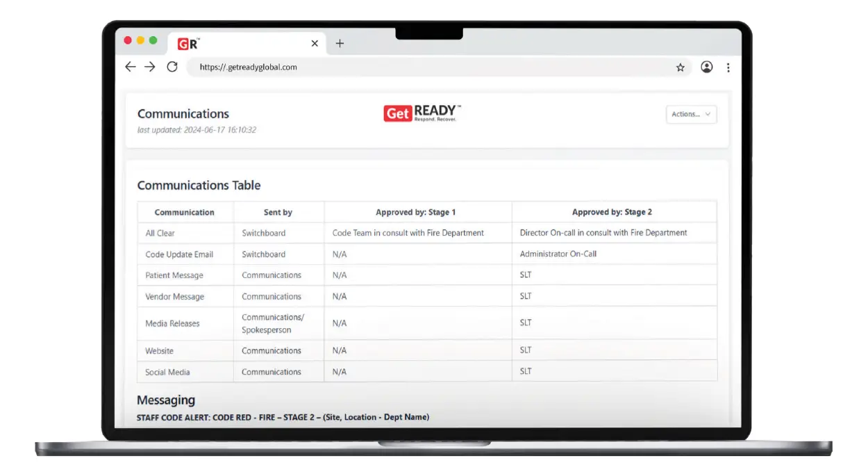Image resolution: width=868 pixels, height=465 pixels.
Task: Click the Media Releases communication cell
Action: (172, 323)
